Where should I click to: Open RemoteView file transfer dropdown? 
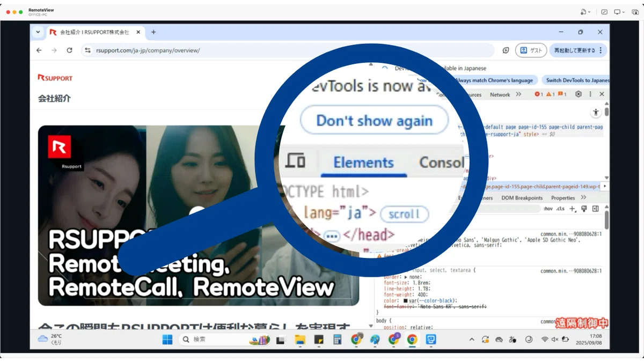tap(585, 11)
